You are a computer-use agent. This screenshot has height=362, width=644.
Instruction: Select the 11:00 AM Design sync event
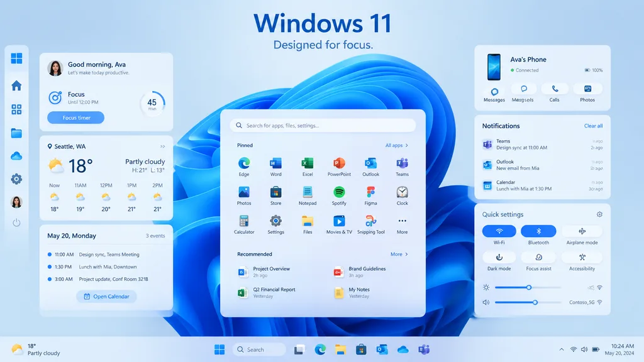[x=94, y=255]
